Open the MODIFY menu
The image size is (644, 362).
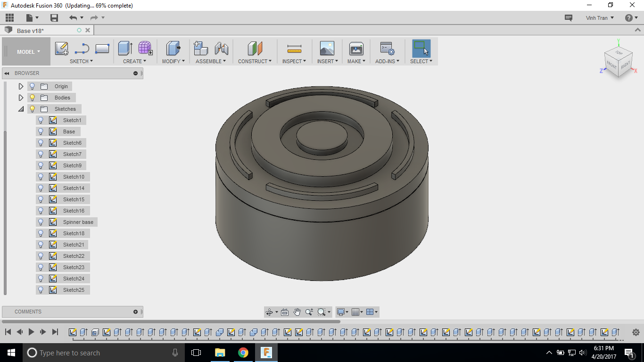click(x=173, y=61)
